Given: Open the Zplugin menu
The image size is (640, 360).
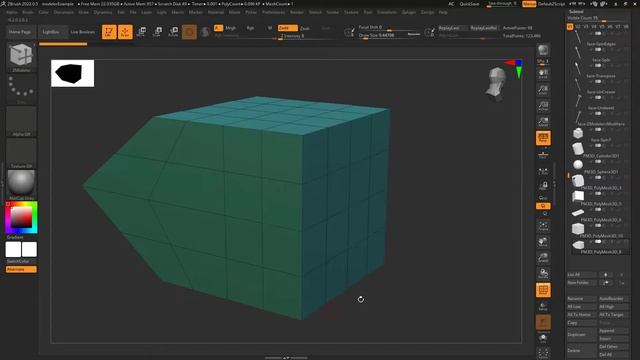Looking at the screenshot, I should click(409, 12).
